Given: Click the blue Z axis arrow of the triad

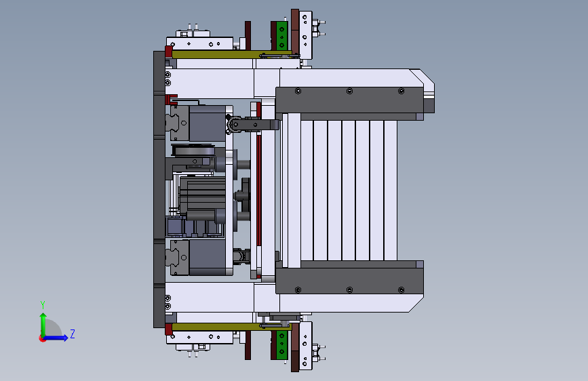Looking at the screenshot, I should 56,338.
